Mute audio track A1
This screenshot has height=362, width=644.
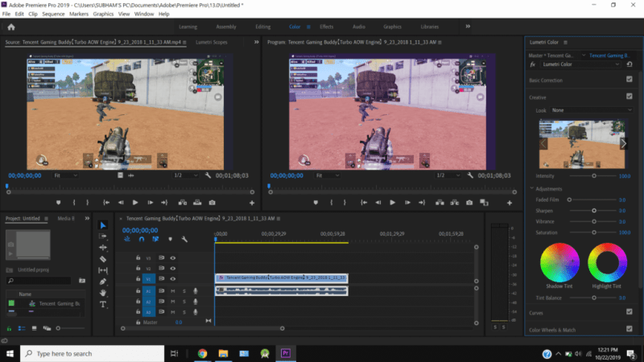[173, 291]
